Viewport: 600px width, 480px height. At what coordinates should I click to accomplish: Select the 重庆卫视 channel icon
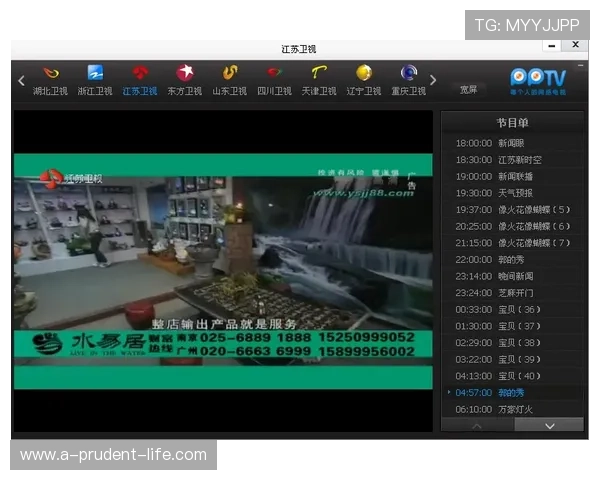pyautogui.click(x=409, y=73)
